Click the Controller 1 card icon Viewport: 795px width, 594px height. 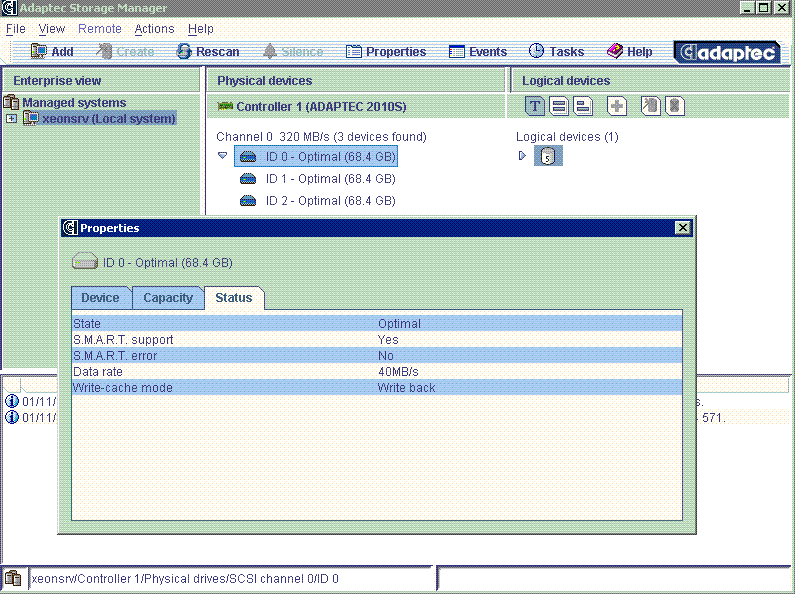click(225, 106)
